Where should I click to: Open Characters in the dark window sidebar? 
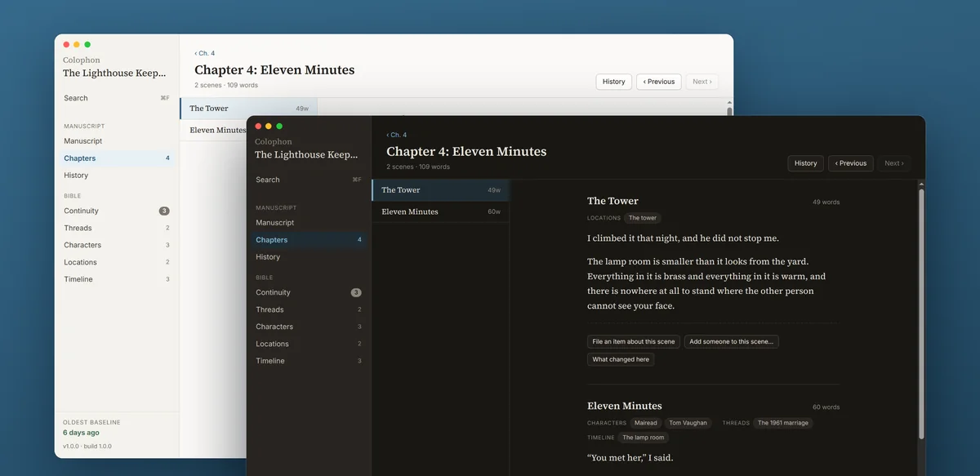pyautogui.click(x=309, y=327)
